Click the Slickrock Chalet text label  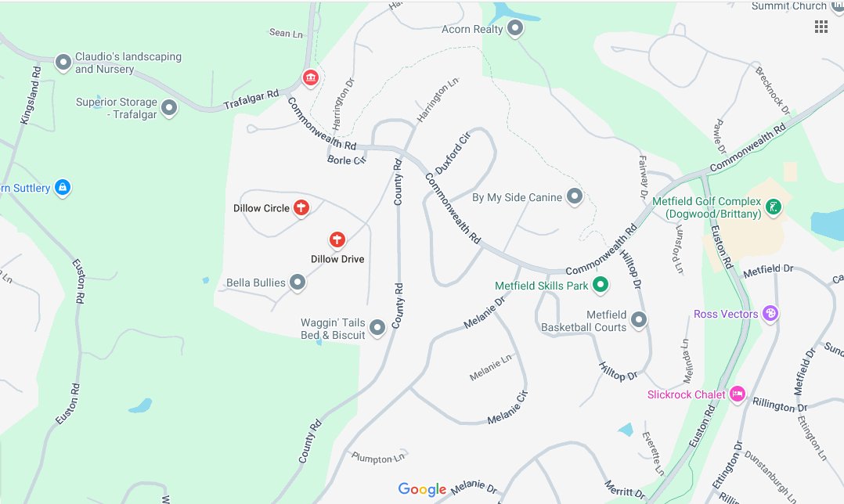click(x=687, y=394)
